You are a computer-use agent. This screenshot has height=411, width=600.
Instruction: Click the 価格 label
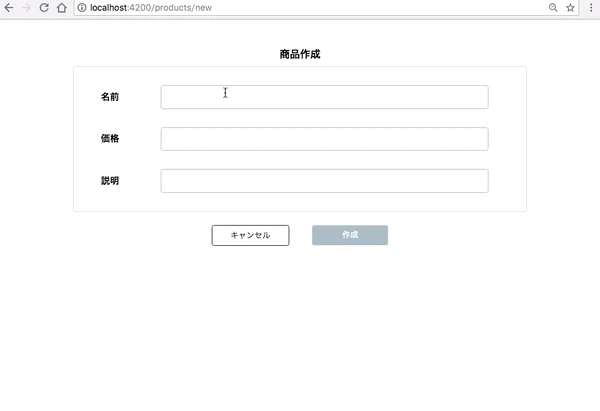(x=110, y=139)
